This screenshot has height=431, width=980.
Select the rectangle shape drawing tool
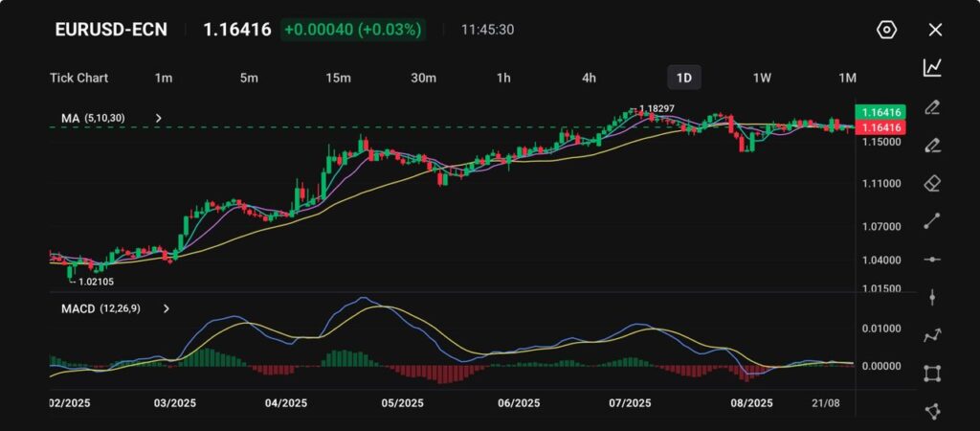tap(932, 374)
